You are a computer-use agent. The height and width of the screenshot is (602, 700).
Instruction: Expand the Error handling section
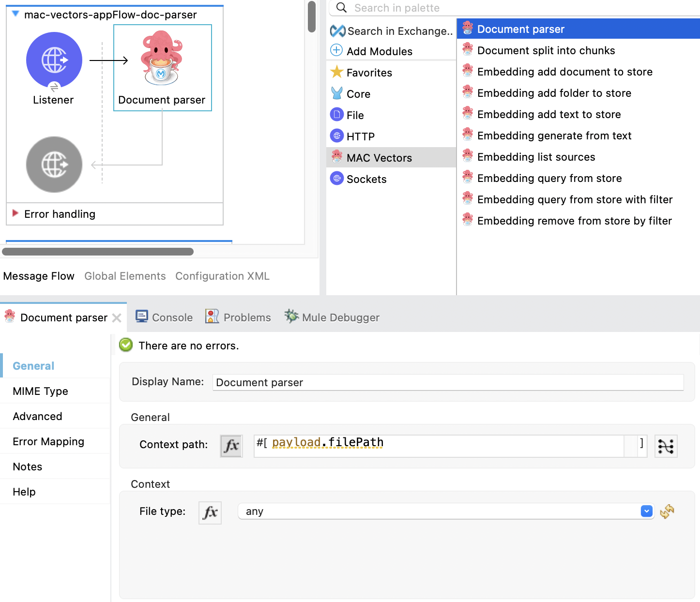(15, 213)
